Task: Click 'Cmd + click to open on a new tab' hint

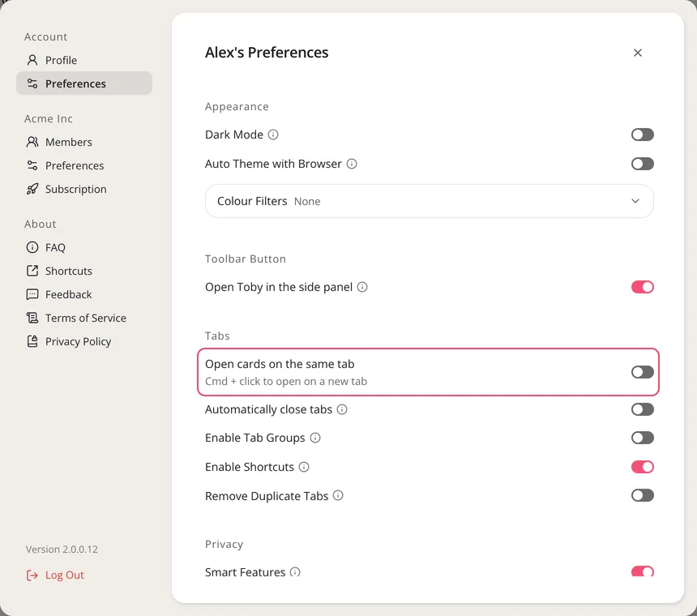Action: tap(286, 381)
